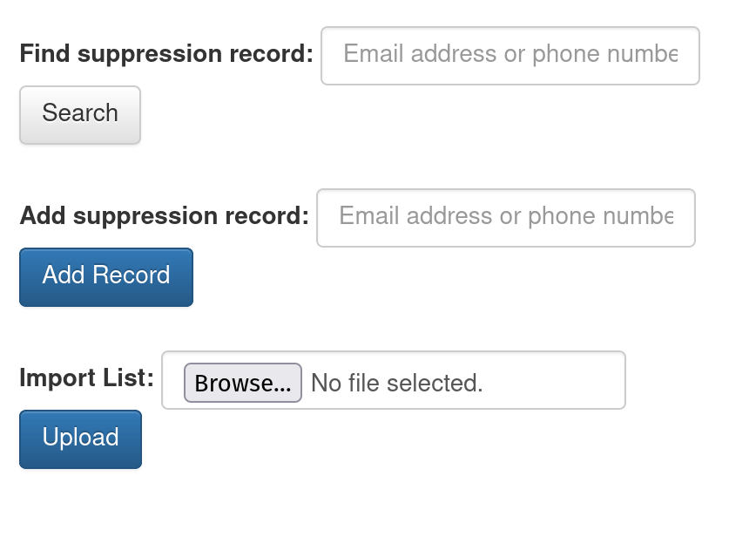Click the 'No file selected.' text
This screenshot has width=756, height=537.
click(x=396, y=383)
